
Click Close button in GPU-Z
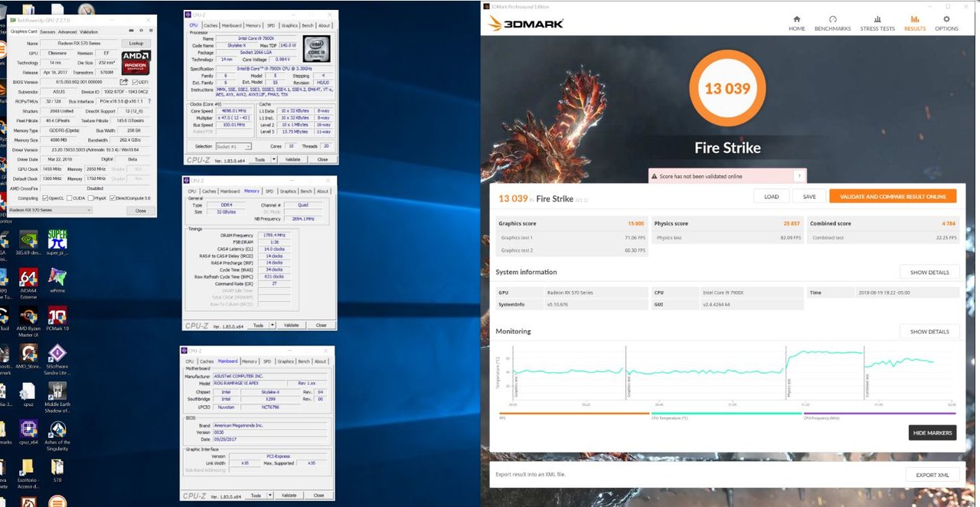pos(141,210)
